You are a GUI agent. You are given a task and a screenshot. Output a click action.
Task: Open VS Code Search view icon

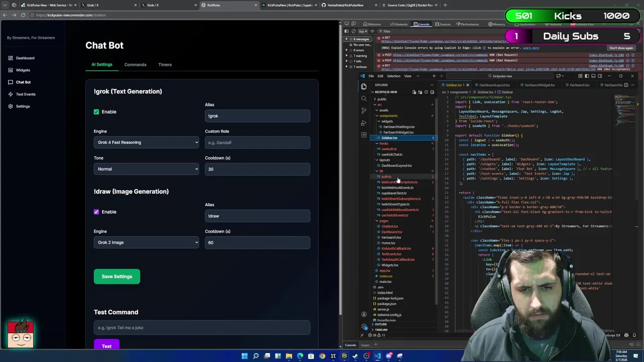click(364, 98)
